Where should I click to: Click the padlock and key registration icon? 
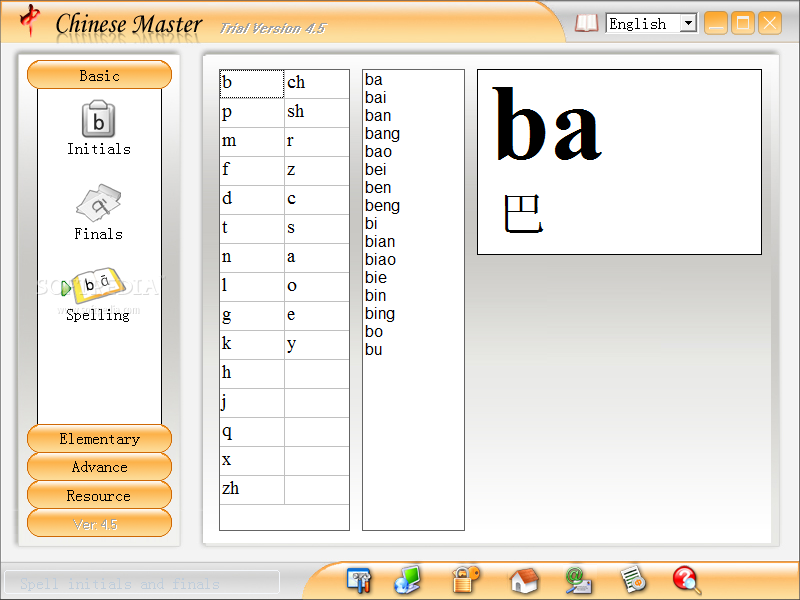point(466,580)
